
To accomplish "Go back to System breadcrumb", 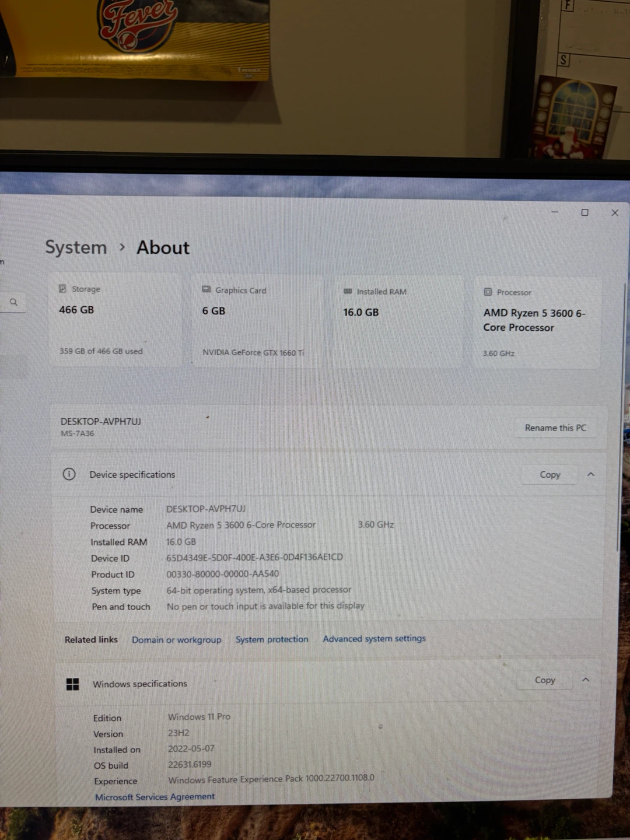I will coord(76,247).
